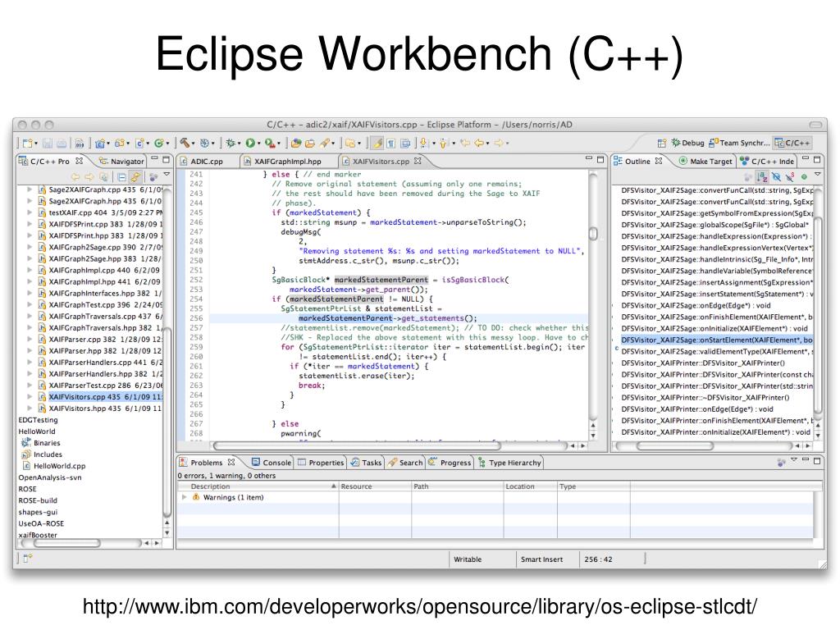Toggle Block Selection mode button

point(404,143)
